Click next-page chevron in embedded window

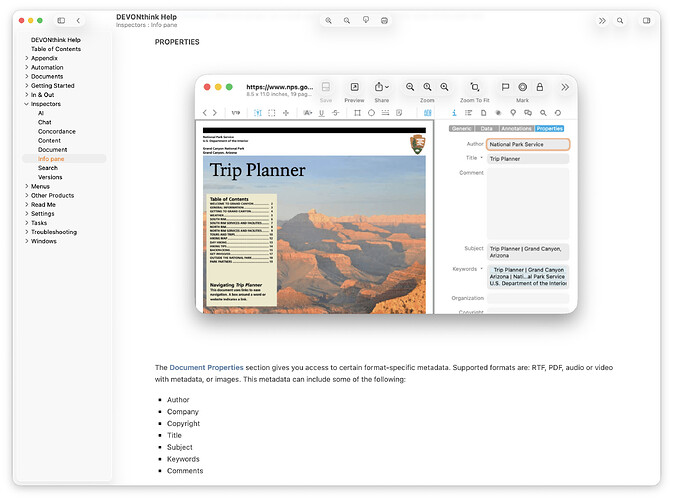coord(215,113)
